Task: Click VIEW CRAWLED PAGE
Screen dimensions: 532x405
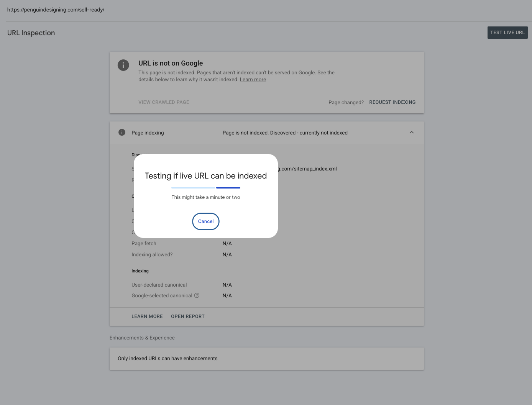Action: [x=164, y=102]
